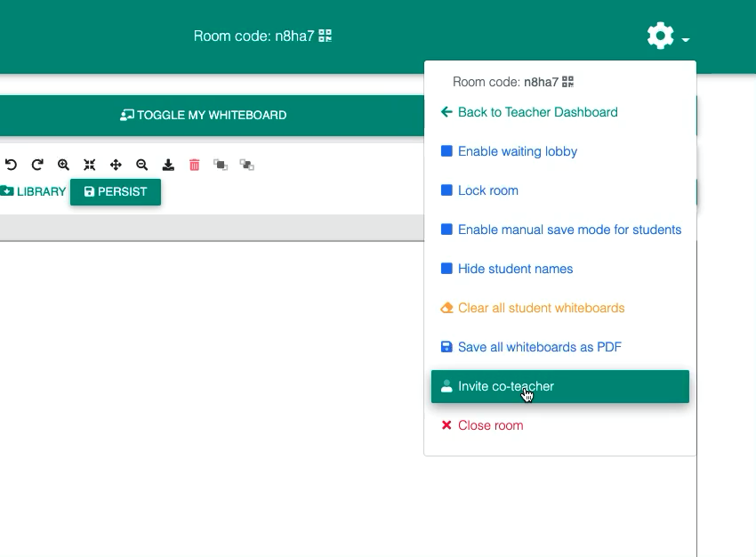The image size is (756, 557).
Task: Click the PERSIST button
Action: click(x=116, y=192)
